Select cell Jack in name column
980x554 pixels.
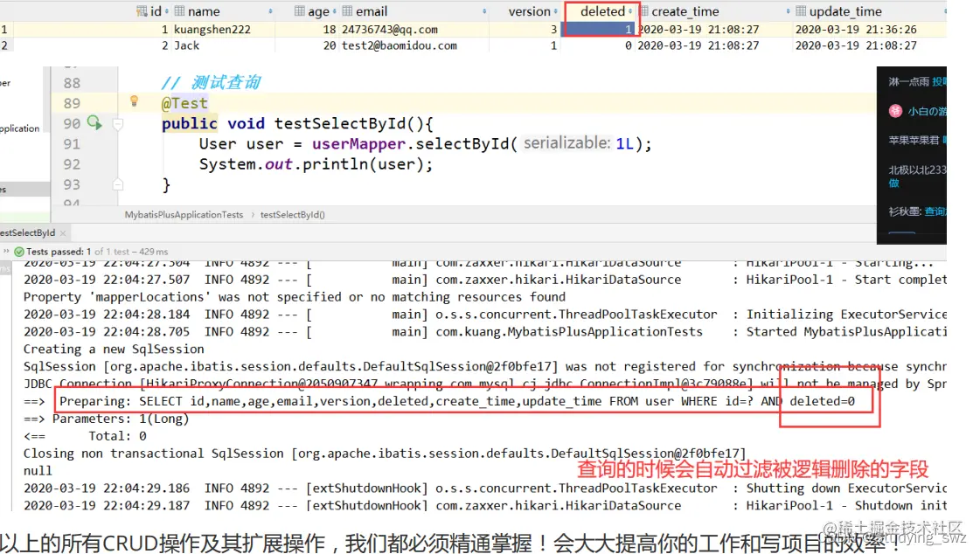point(186,45)
